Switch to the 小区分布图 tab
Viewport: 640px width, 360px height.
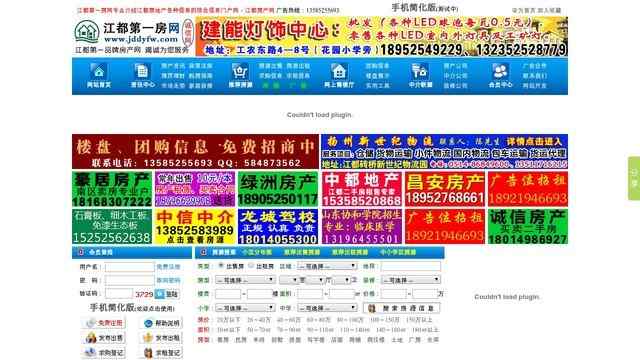(257, 253)
